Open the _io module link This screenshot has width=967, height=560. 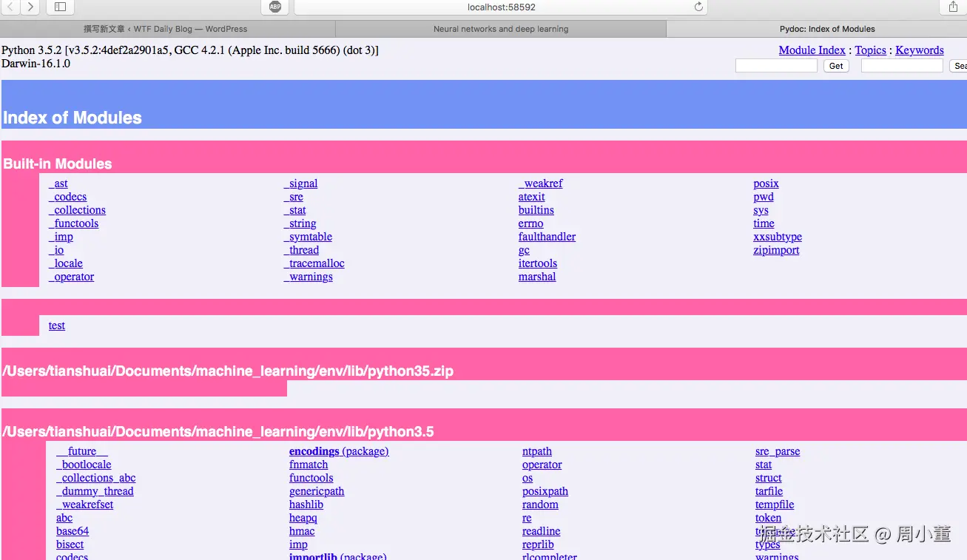pos(56,250)
